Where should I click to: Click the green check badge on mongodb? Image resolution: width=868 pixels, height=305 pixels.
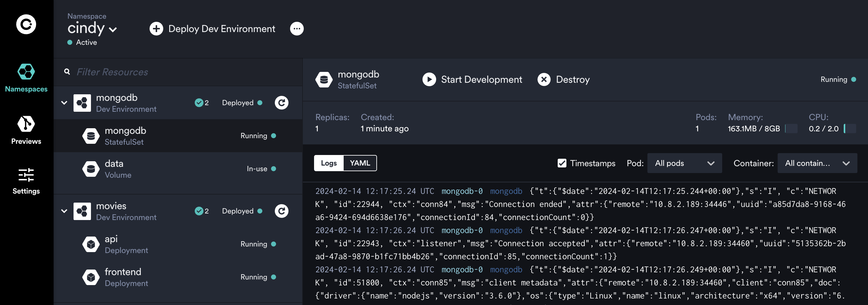pos(199,103)
